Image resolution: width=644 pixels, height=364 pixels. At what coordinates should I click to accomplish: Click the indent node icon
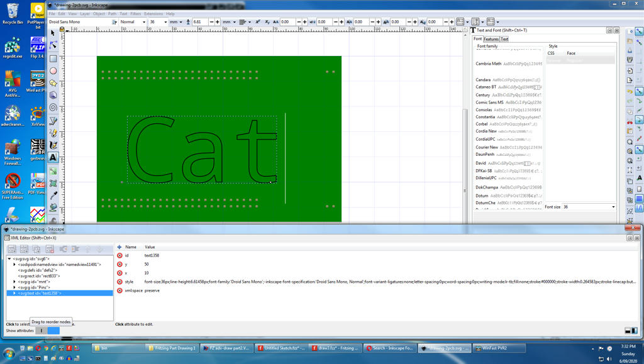pos(75,249)
